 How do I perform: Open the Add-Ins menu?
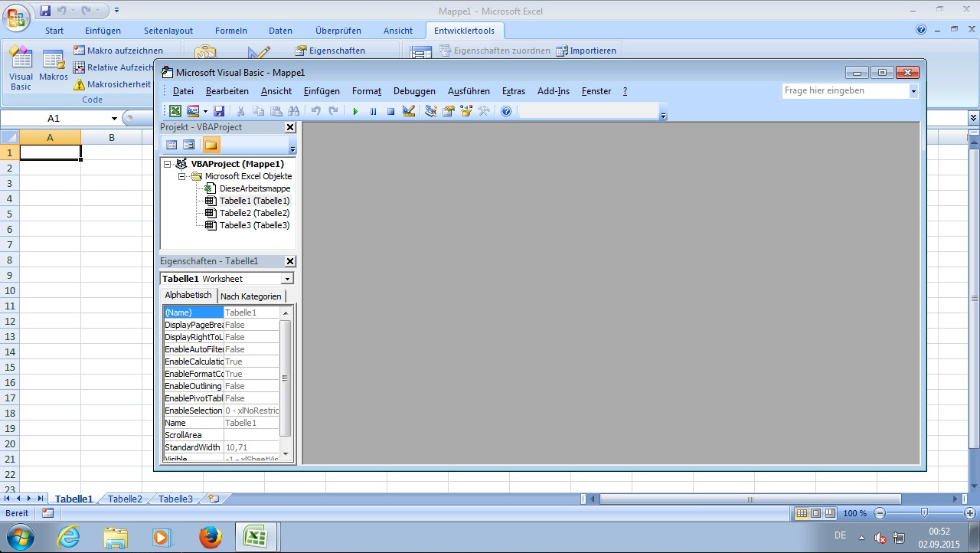554,91
